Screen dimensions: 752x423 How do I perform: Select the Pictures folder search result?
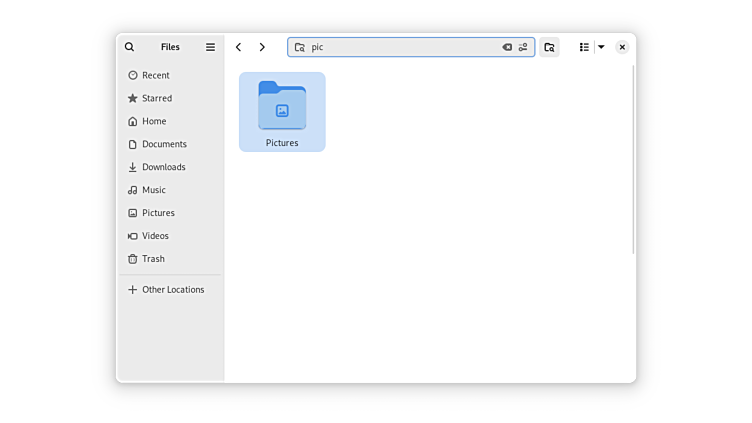click(282, 112)
